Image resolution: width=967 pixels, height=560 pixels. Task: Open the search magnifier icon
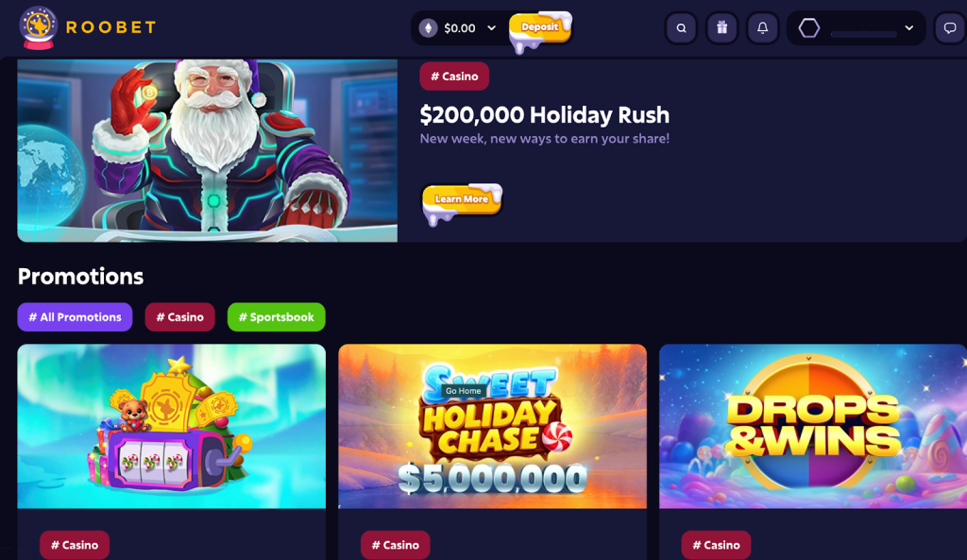click(681, 27)
